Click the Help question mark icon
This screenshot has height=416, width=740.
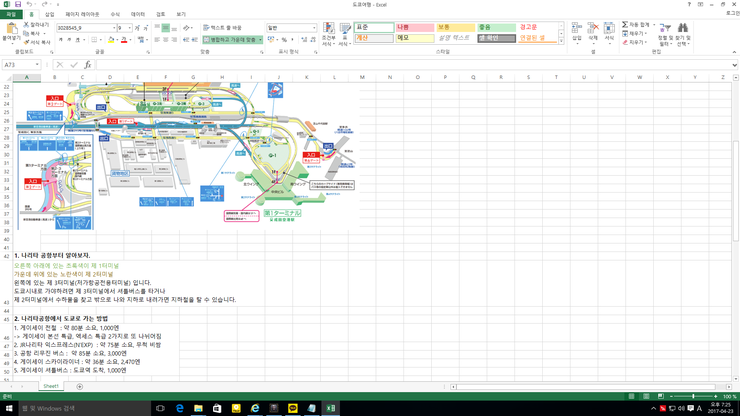click(689, 4)
